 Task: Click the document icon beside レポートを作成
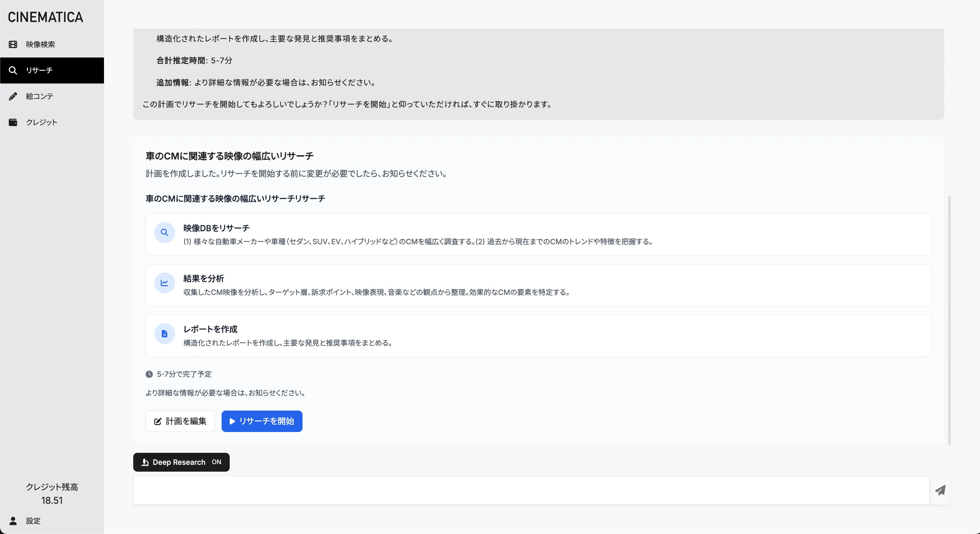click(164, 334)
